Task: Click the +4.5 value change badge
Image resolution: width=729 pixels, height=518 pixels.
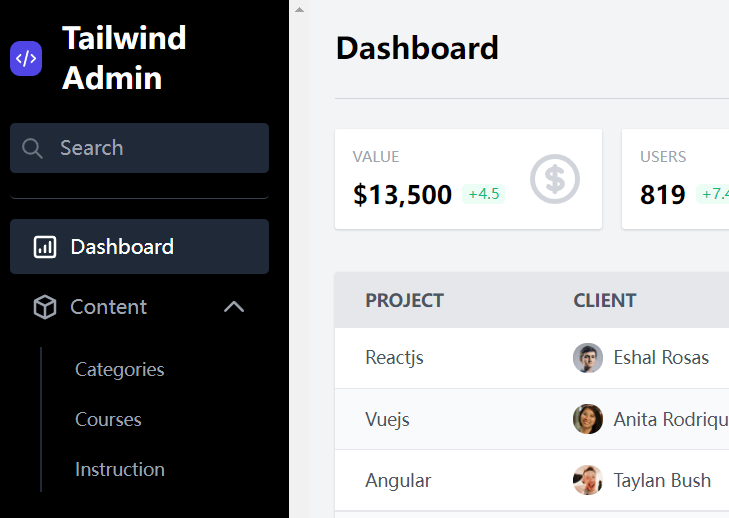Action: (484, 194)
